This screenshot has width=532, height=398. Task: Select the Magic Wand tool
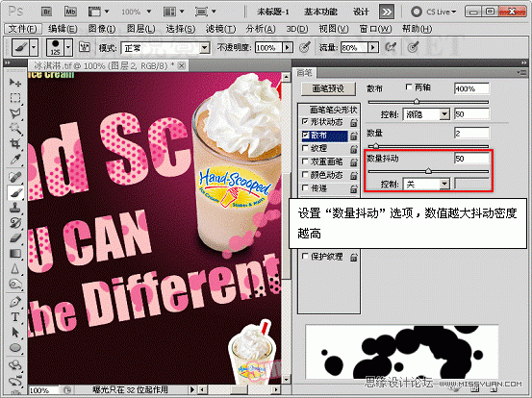click(x=15, y=129)
